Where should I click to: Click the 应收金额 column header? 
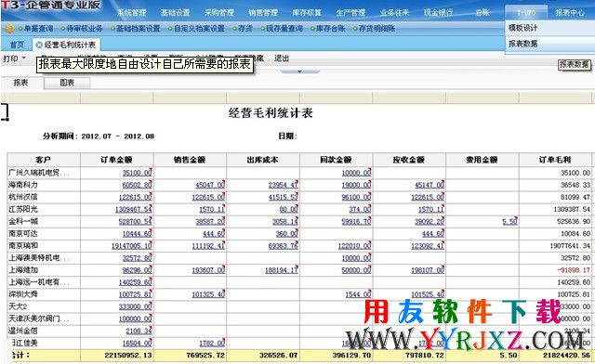(409, 160)
